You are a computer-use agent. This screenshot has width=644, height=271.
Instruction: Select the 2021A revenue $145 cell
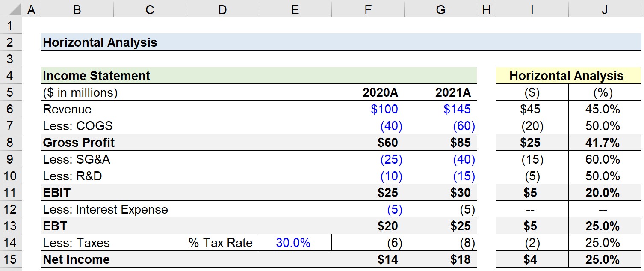[440, 109]
